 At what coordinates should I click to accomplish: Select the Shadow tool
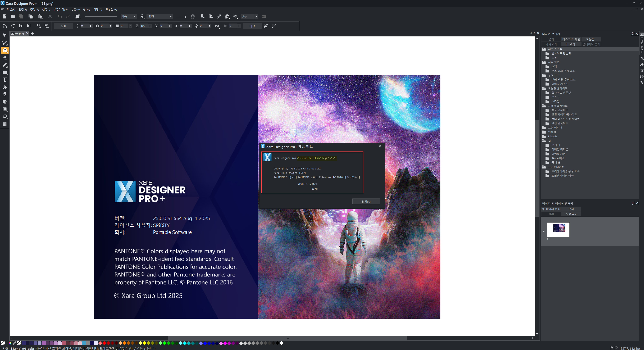coord(5,102)
